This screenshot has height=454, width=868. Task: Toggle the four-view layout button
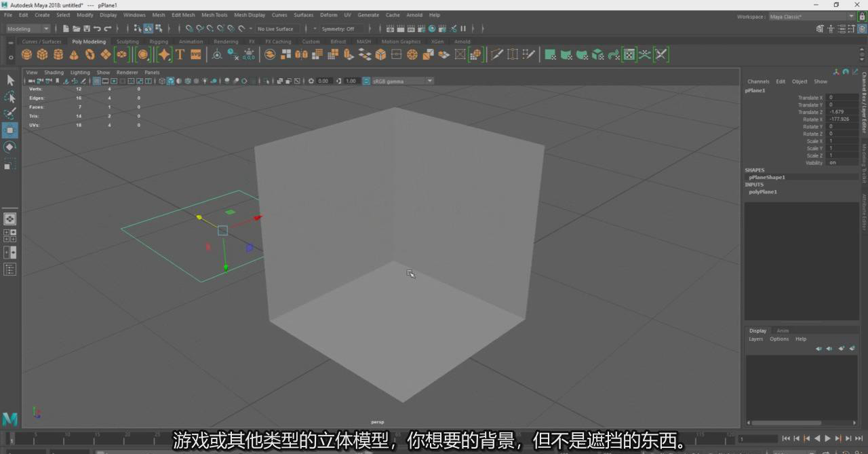[10, 235]
